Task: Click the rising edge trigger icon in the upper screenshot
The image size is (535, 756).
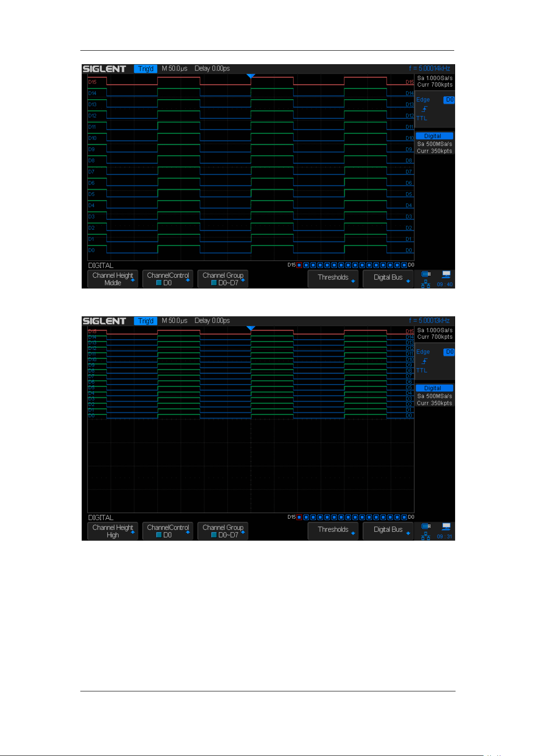Action: click(425, 109)
